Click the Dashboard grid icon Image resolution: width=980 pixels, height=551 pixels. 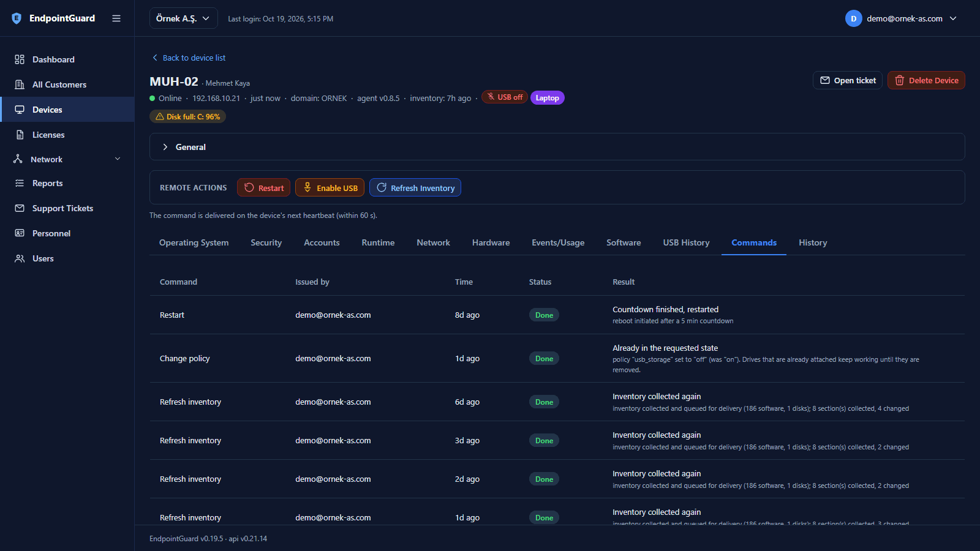(20, 59)
